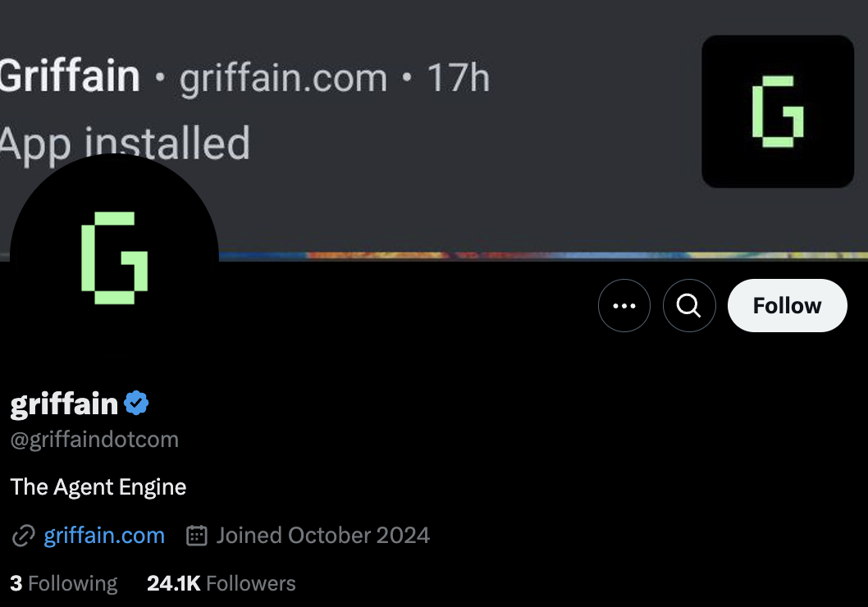Click the griffain display name
This screenshot has width=868, height=607.
pyautogui.click(x=64, y=404)
